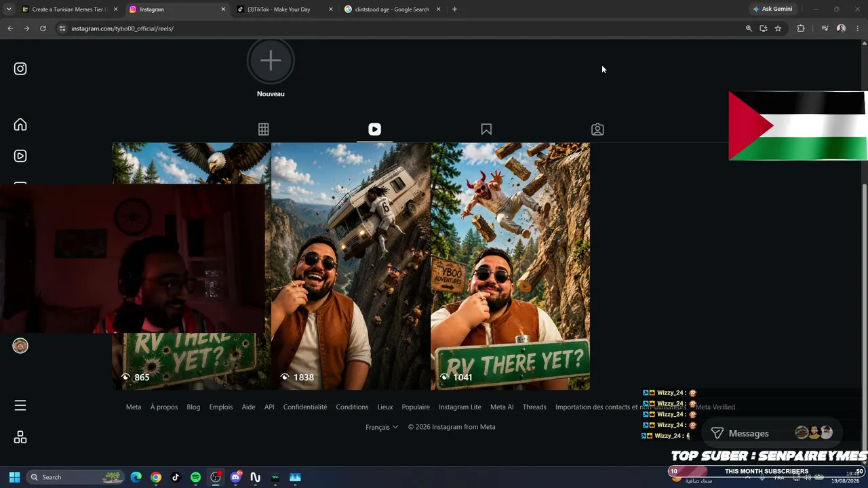Image resolution: width=868 pixels, height=488 pixels.
Task: Open the Lieux footer link
Action: point(385,407)
